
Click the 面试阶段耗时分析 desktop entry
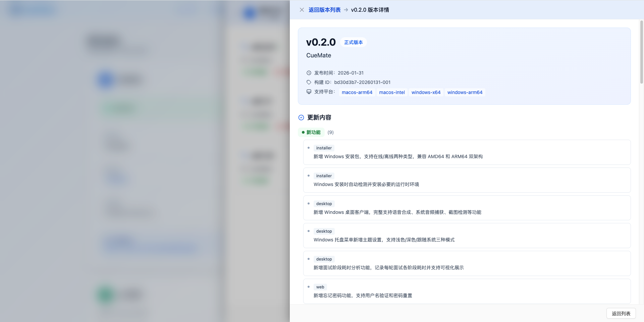(x=388, y=268)
